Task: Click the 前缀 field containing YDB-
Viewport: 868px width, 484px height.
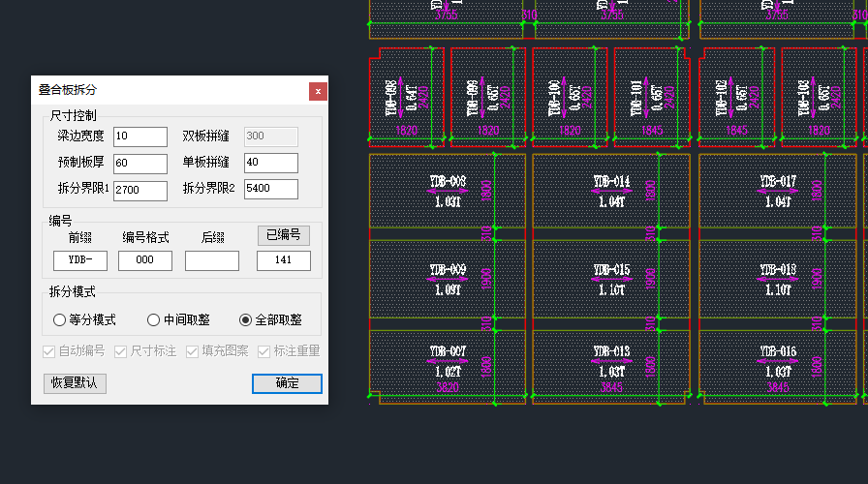Action: (x=79, y=260)
